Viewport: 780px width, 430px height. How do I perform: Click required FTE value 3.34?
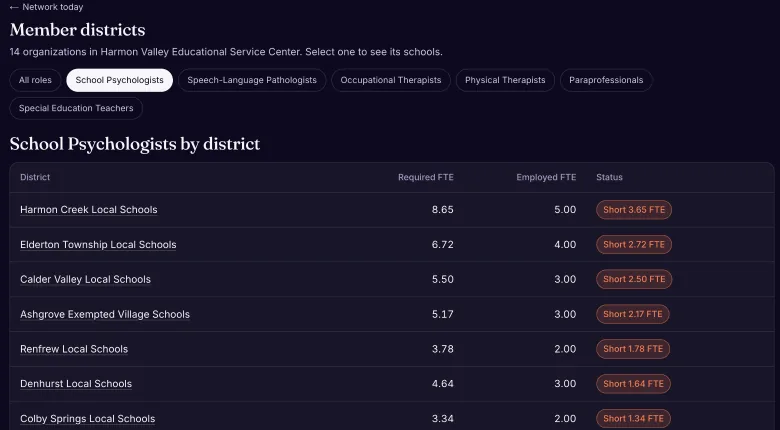443,419
